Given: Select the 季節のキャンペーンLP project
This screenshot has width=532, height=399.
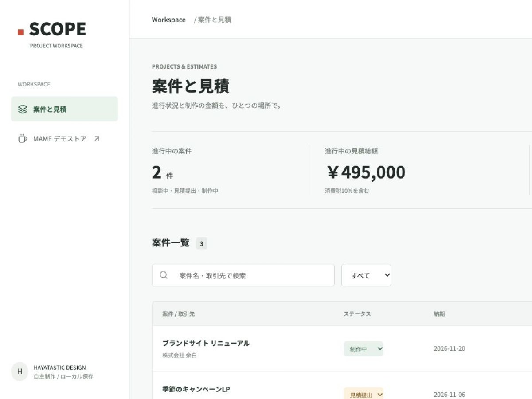Looking at the screenshot, I should click(x=196, y=389).
